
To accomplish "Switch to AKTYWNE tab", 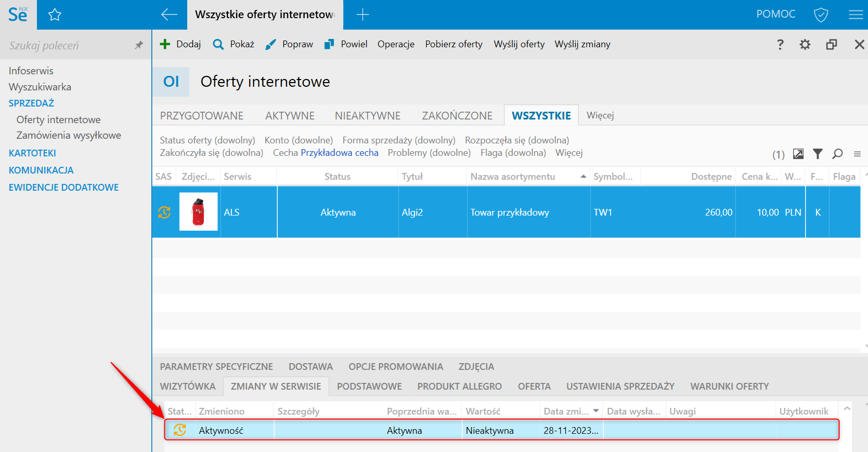I will pyautogui.click(x=290, y=115).
